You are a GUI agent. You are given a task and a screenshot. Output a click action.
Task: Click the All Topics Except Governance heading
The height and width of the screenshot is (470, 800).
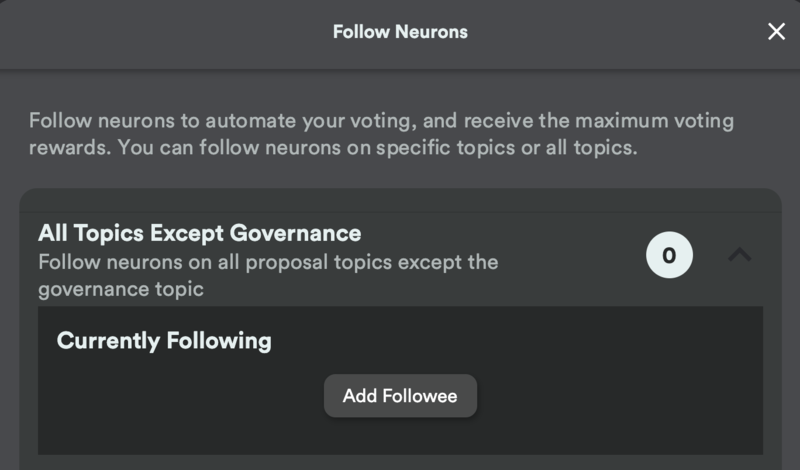point(199,233)
